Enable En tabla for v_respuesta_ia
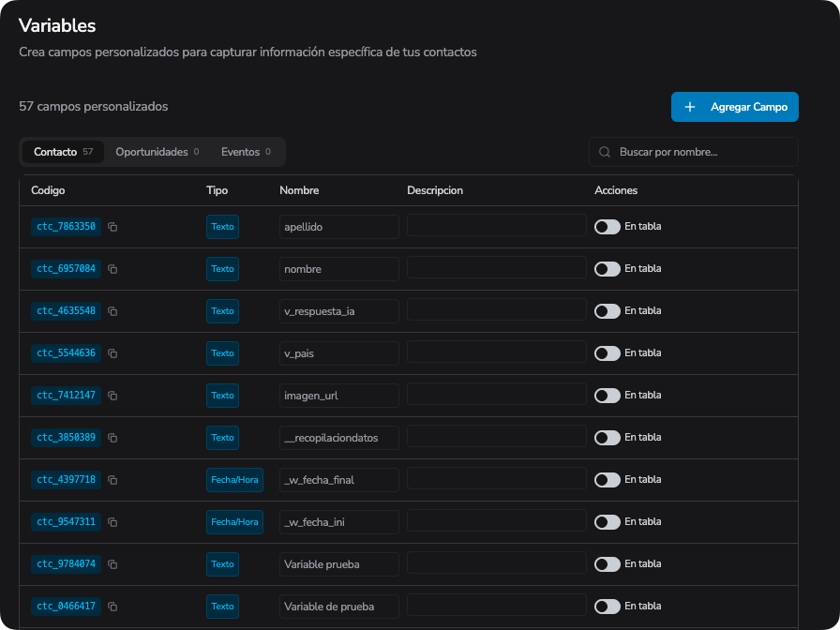The height and width of the screenshot is (630, 840). click(607, 311)
